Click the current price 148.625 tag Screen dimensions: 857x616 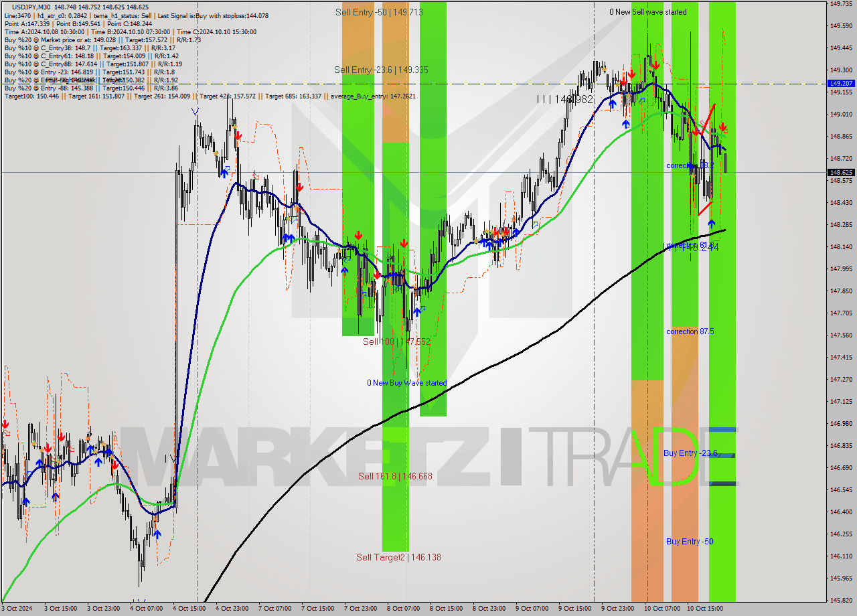click(841, 172)
